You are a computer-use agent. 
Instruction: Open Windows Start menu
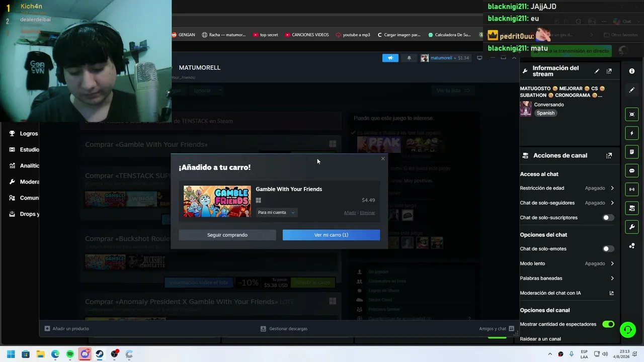click(11, 354)
